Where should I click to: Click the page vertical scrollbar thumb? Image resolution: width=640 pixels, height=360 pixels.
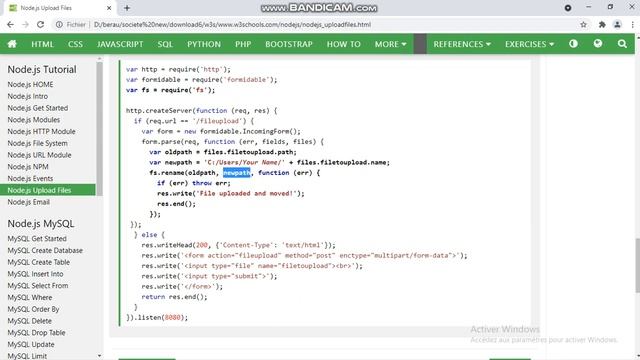click(637, 265)
